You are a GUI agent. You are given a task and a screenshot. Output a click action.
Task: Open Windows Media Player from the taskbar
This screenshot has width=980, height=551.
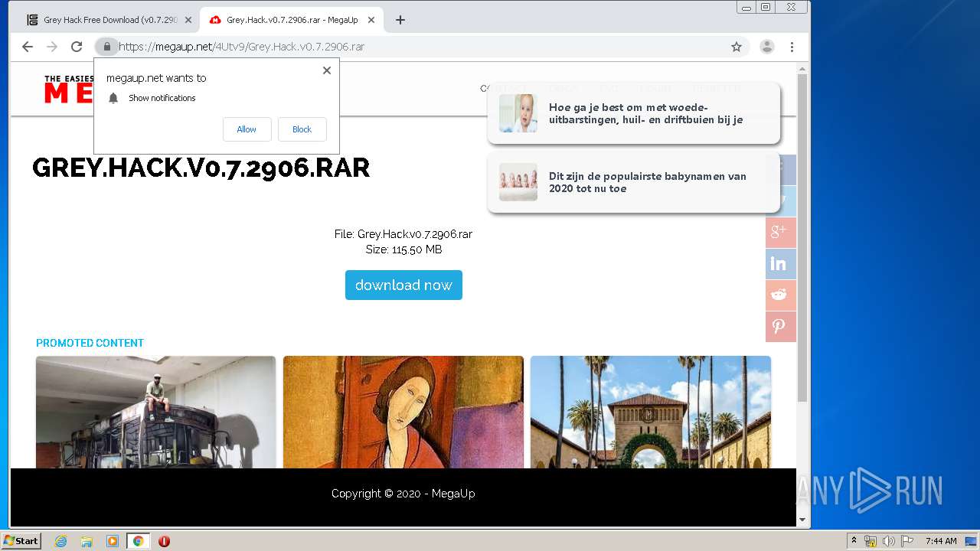pos(113,541)
